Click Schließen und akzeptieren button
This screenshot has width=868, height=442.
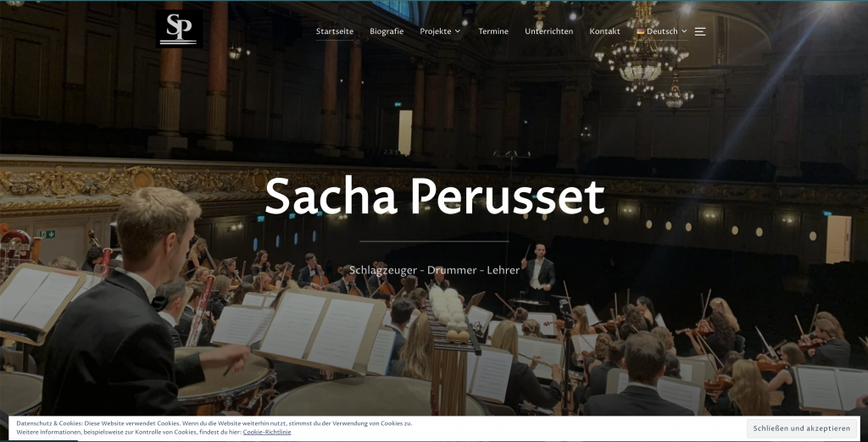tap(801, 428)
